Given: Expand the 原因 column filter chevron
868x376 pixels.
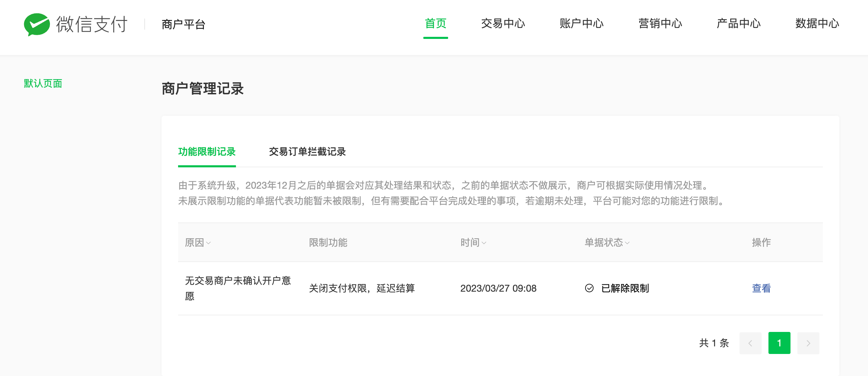Looking at the screenshot, I should tap(208, 243).
